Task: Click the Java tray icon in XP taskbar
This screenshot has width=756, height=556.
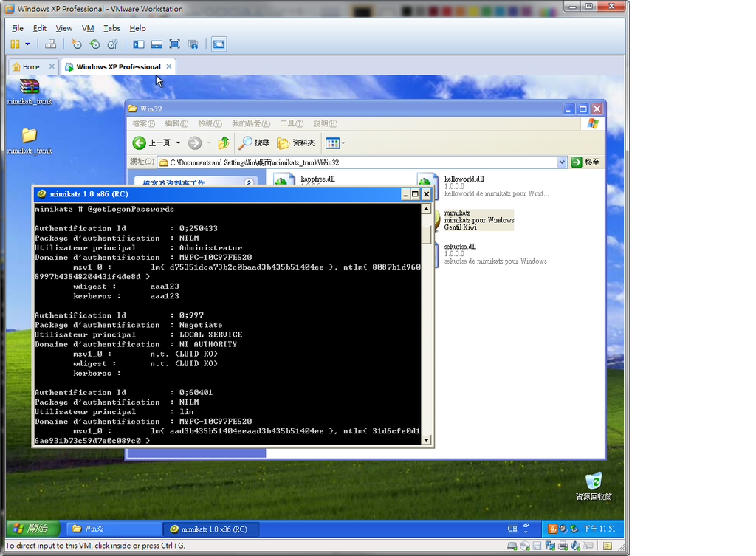Action: pos(552,529)
